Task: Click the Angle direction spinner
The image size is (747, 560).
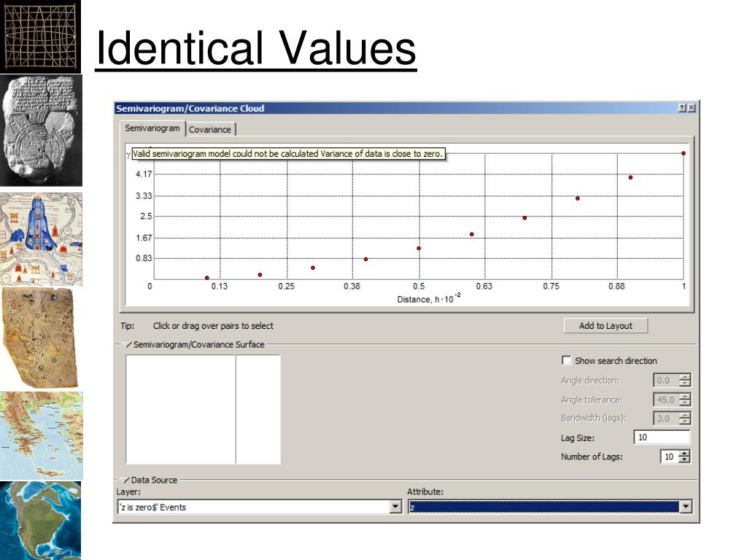Action: click(x=684, y=380)
